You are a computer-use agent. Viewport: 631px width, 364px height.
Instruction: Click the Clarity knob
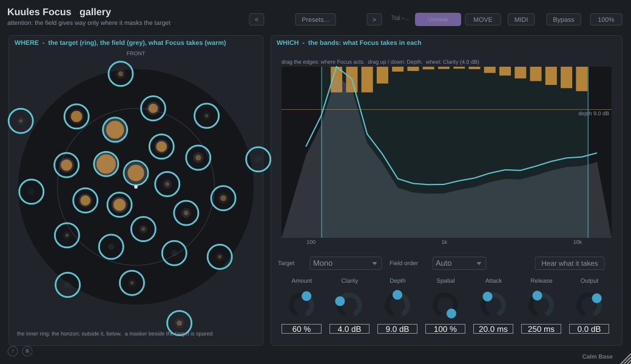(x=349, y=305)
